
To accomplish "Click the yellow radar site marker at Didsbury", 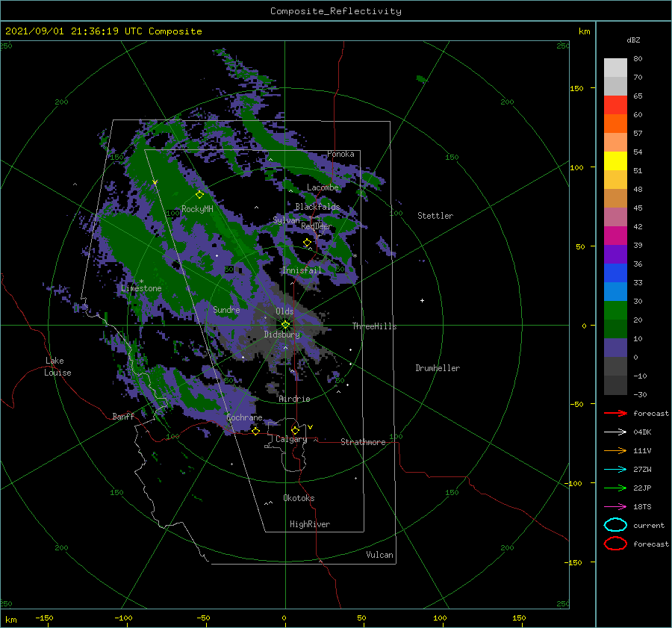I will pyautogui.click(x=285, y=325).
